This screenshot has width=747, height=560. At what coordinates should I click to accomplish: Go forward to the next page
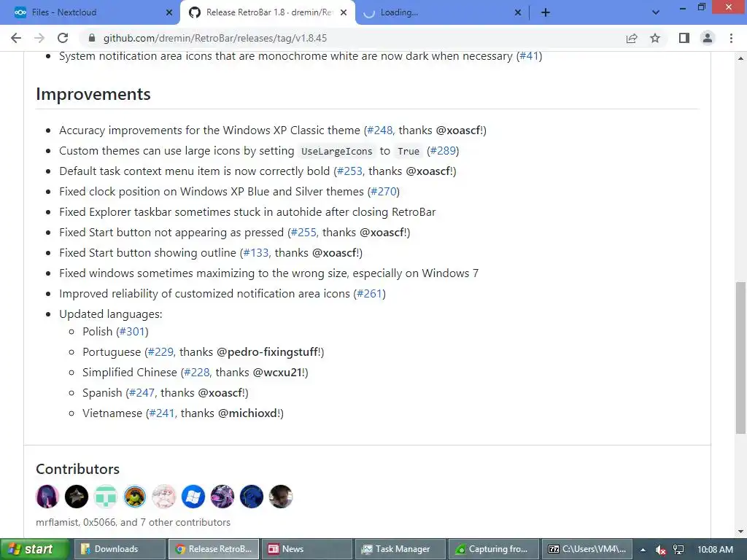39,38
